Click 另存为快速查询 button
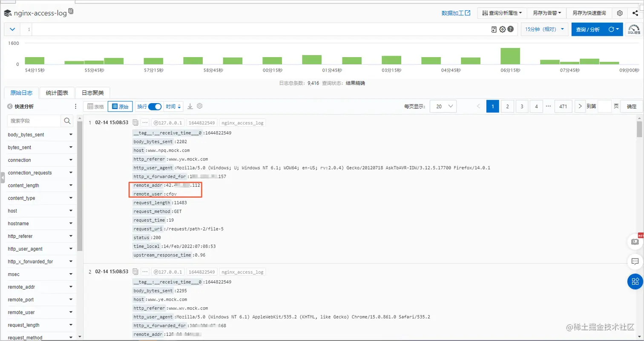The image size is (644, 341). pos(589,13)
